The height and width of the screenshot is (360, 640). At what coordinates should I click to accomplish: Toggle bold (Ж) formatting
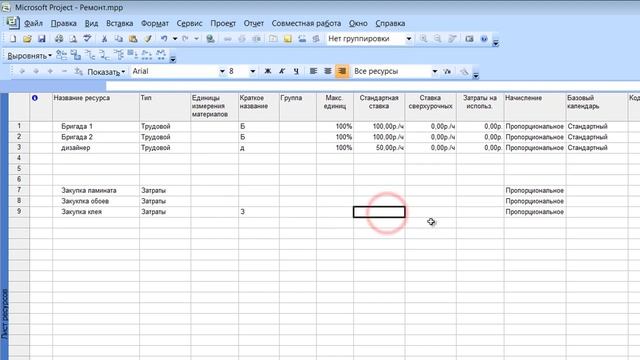pos(268,71)
